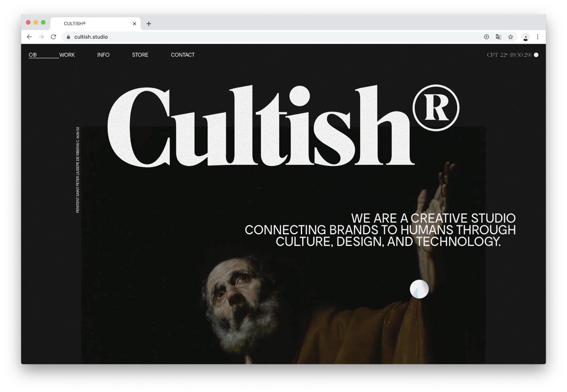567x392 pixels.
Task: Go back with the browser back arrow
Action: click(x=29, y=37)
